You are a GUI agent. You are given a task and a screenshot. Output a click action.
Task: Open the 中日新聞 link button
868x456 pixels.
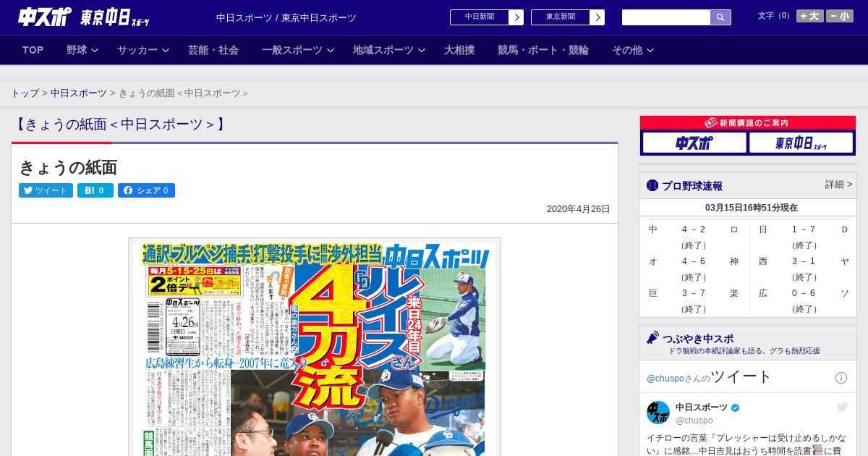(x=487, y=17)
